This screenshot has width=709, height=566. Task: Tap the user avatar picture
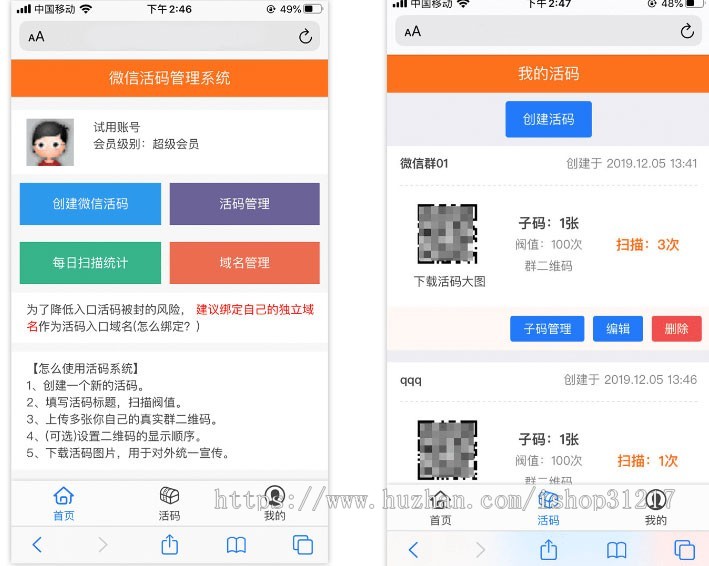coord(50,142)
